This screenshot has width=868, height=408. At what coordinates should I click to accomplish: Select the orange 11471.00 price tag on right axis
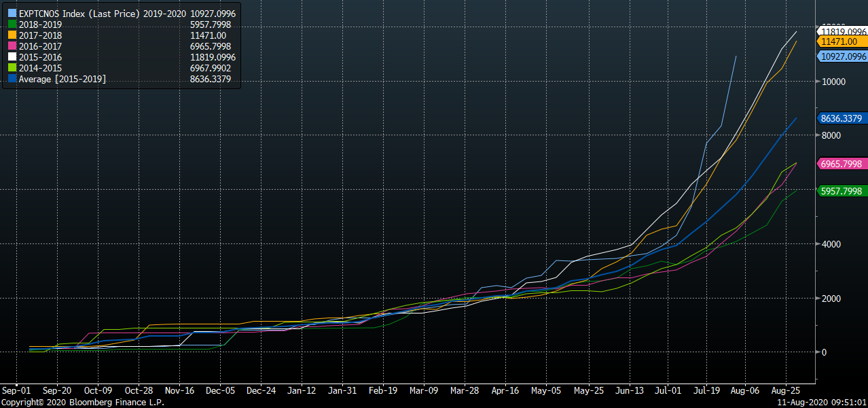coord(839,42)
